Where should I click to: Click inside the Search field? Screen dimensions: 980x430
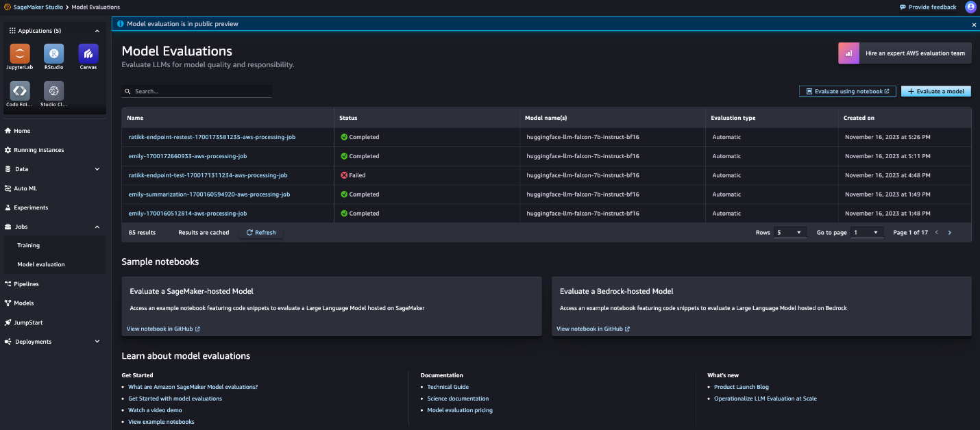[x=197, y=90]
